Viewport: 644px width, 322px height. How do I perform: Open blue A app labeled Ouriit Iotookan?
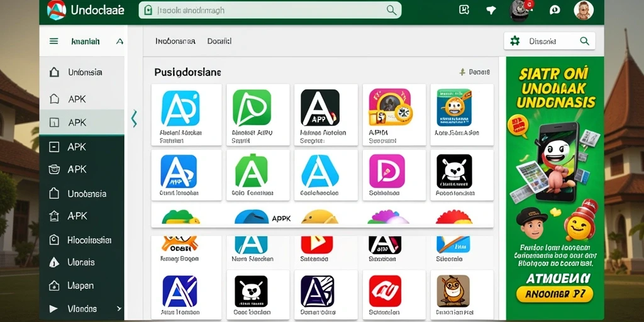click(179, 171)
